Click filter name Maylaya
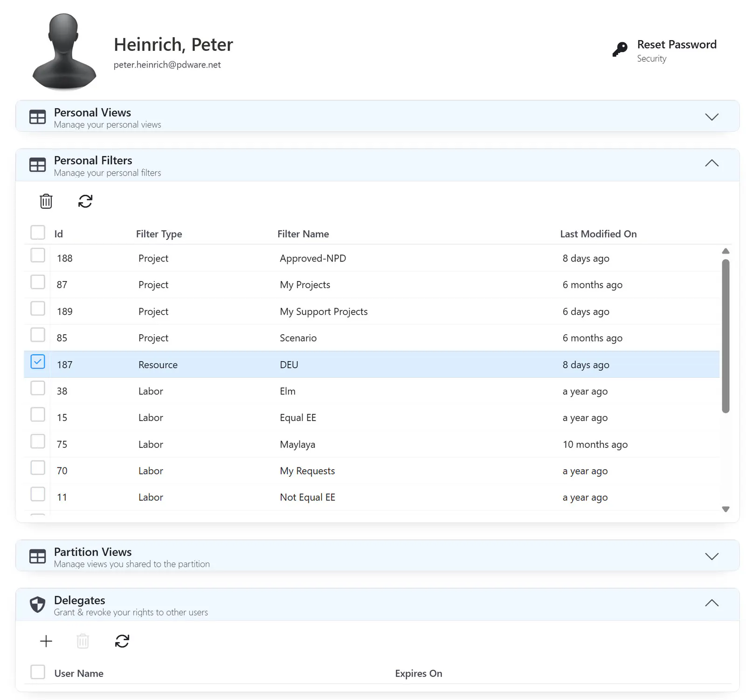 pyautogui.click(x=297, y=444)
